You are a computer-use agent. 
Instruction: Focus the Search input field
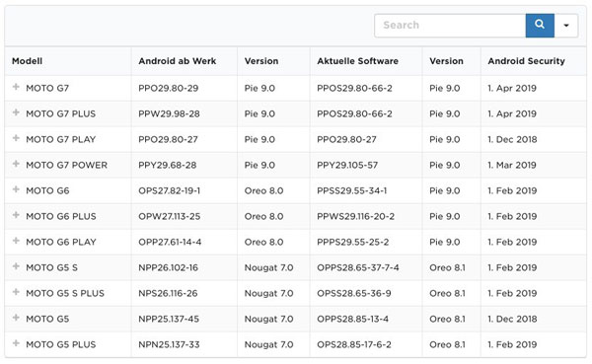pyautogui.click(x=450, y=26)
